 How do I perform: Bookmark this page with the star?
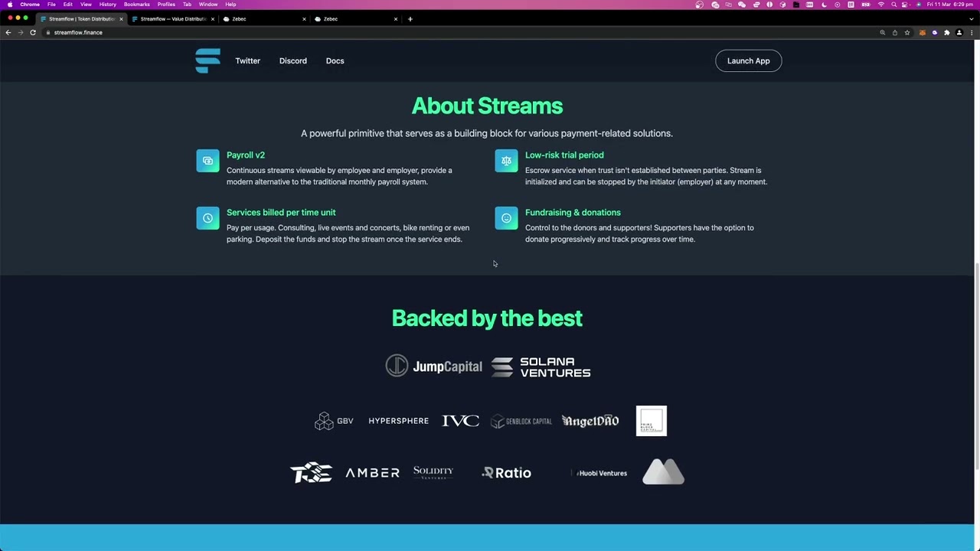[x=907, y=32]
